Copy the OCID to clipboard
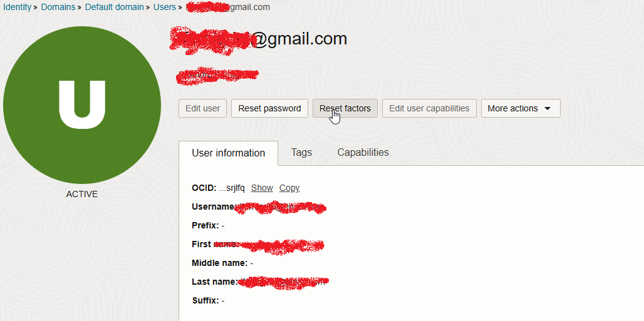644x321 pixels. click(x=289, y=188)
